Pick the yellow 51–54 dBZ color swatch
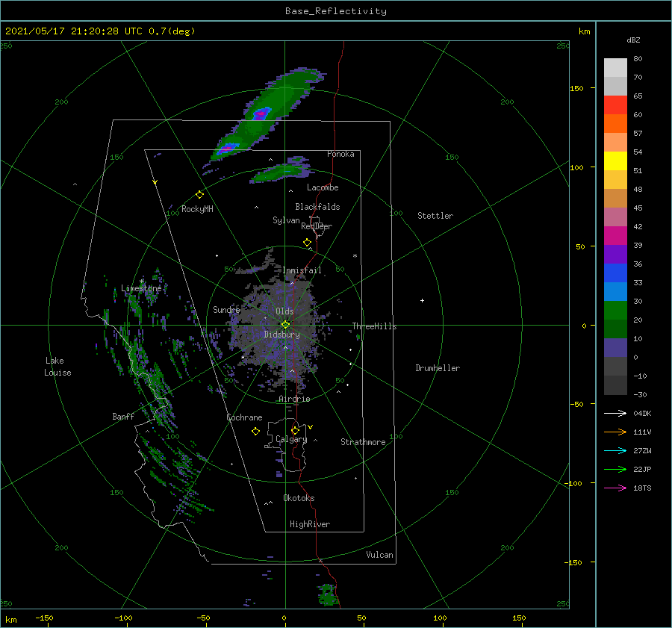This screenshot has height=628, width=672. (615, 161)
